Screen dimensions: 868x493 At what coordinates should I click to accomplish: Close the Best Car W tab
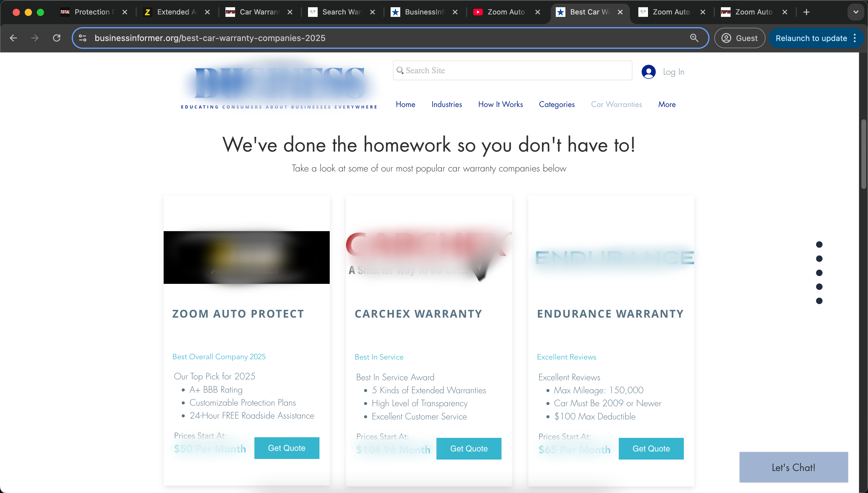pos(620,12)
